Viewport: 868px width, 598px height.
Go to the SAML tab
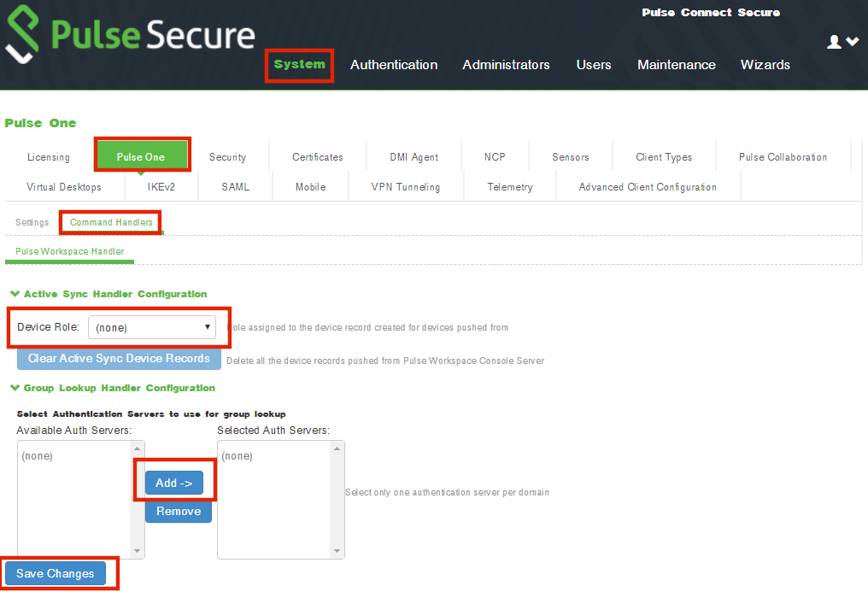[x=236, y=187]
